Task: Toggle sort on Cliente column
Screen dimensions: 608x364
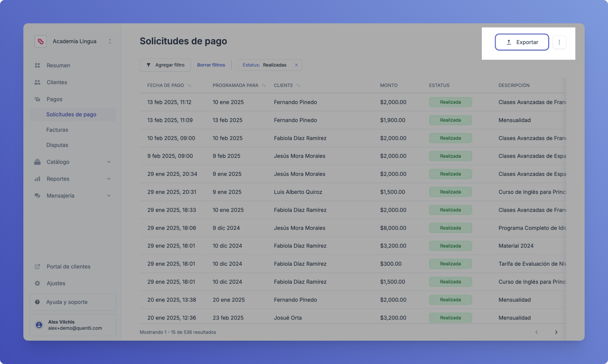Action: tap(298, 85)
